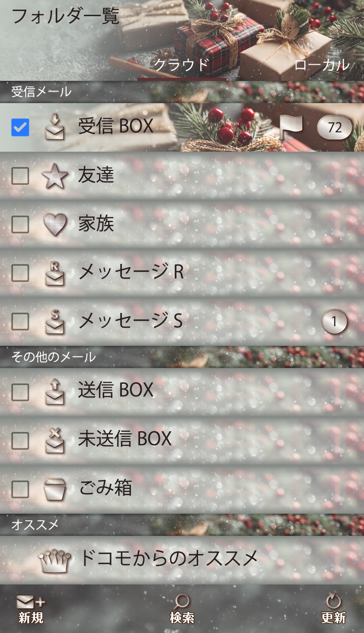Switch to the ローカル tab
Image resolution: width=364 pixels, height=633 pixels.
click(x=322, y=65)
